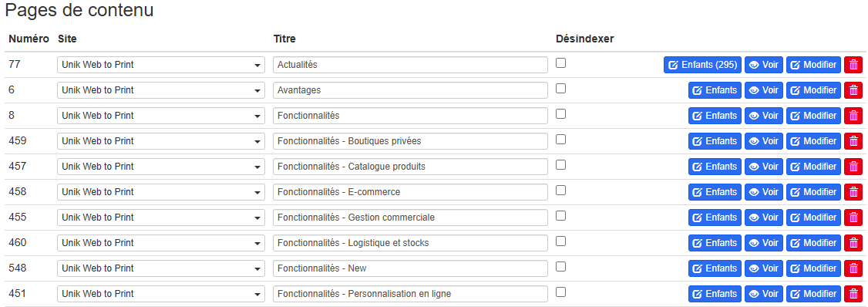Viewport: 868px width, 307px height.
Task: Open Enfants (295) of Actualités
Action: 702,65
